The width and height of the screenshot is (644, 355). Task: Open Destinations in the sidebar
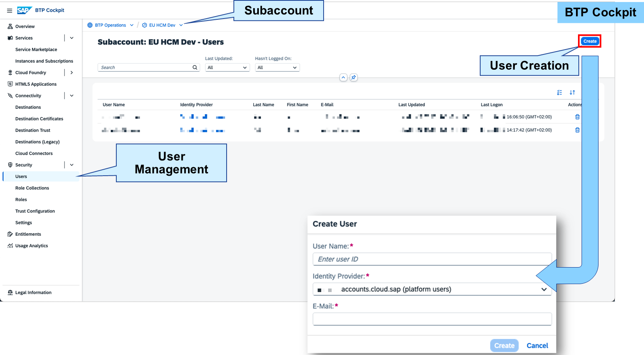pyautogui.click(x=28, y=107)
